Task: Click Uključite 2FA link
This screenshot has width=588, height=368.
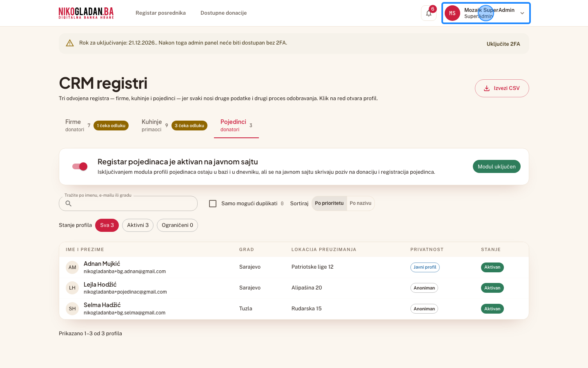Action: [503, 44]
